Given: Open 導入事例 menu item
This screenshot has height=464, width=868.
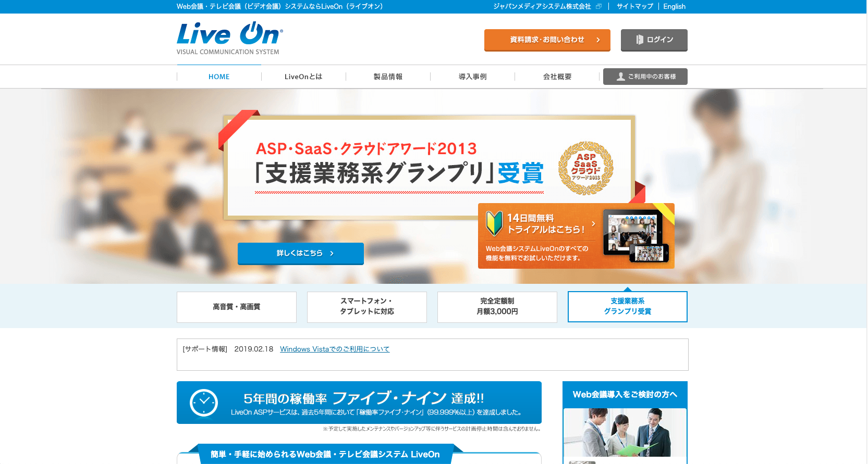Looking at the screenshot, I should (472, 77).
